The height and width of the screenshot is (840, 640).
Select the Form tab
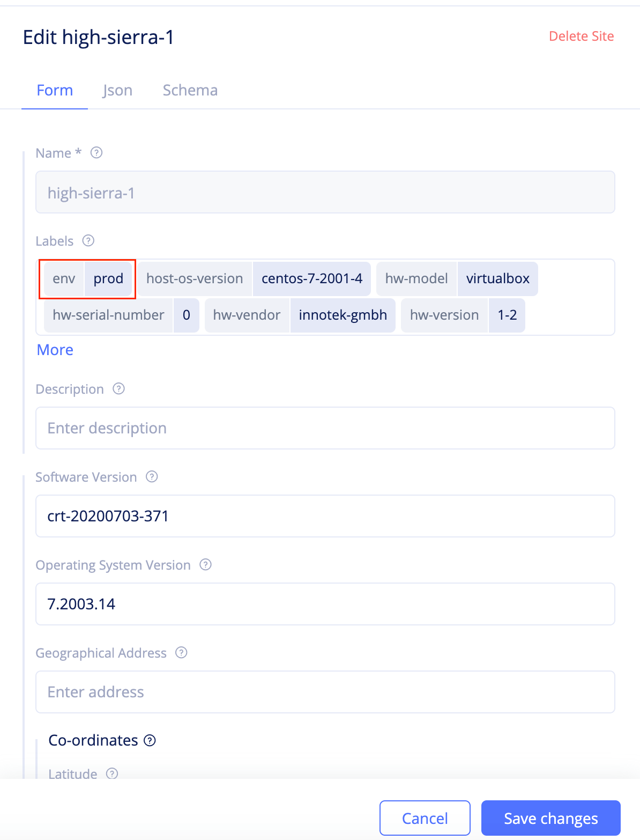click(54, 90)
